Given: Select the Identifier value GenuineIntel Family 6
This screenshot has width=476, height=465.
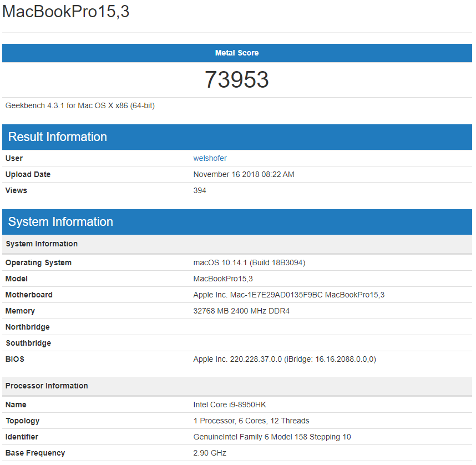Looking at the screenshot, I should 272,437.
